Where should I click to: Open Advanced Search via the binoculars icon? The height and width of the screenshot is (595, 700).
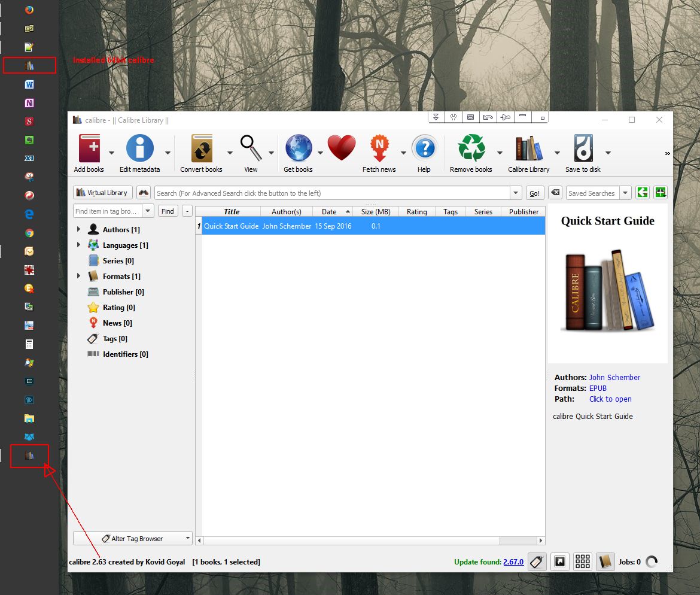(144, 193)
